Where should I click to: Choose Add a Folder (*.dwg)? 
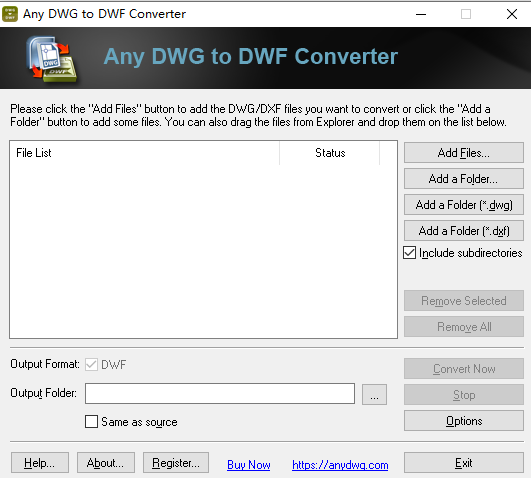(464, 205)
